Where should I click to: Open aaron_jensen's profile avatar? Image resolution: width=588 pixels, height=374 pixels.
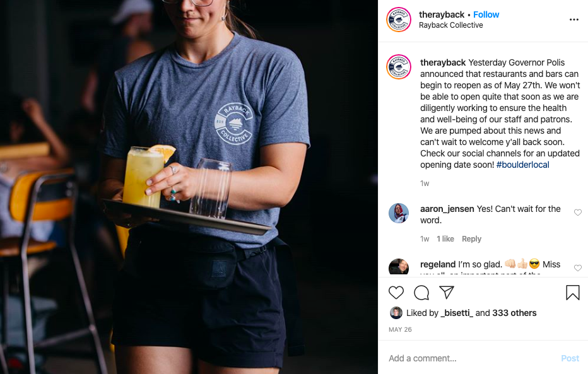399,213
